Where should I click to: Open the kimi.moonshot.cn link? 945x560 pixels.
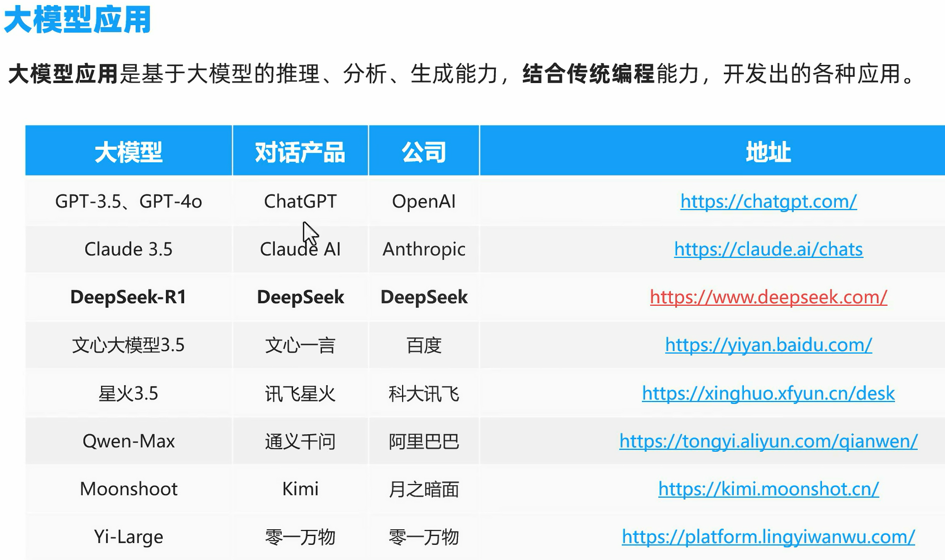(768, 489)
